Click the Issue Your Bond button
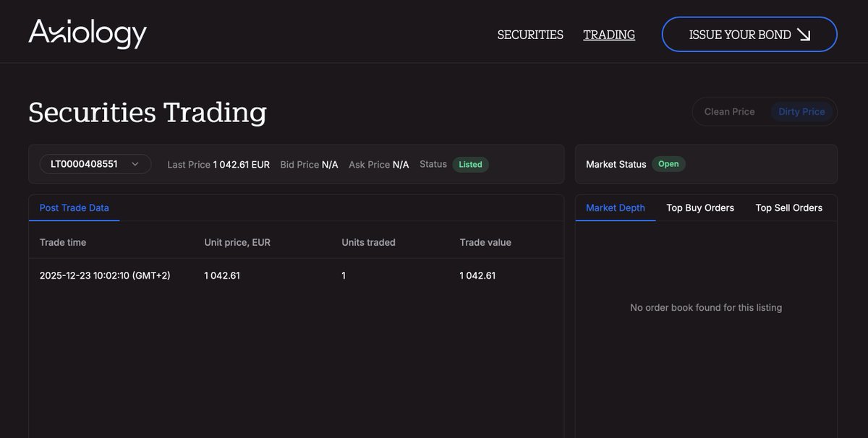868x438 pixels. pyautogui.click(x=749, y=35)
